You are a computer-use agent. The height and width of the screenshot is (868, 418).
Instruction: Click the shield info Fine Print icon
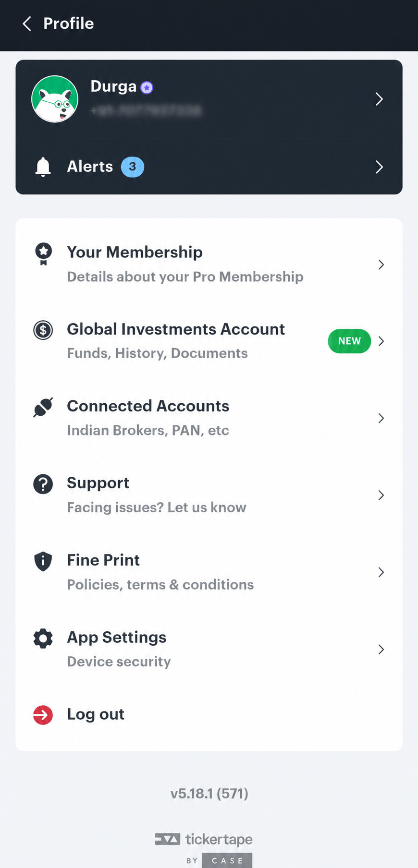click(43, 561)
